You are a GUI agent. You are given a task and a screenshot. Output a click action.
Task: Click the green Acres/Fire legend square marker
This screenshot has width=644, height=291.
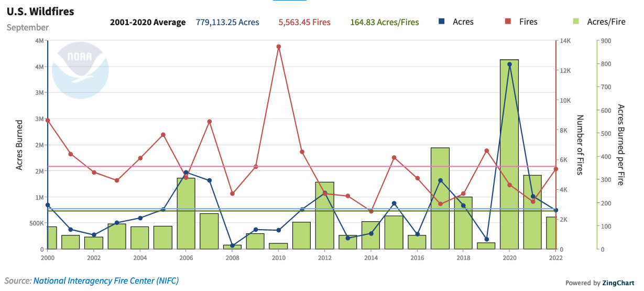(x=576, y=21)
